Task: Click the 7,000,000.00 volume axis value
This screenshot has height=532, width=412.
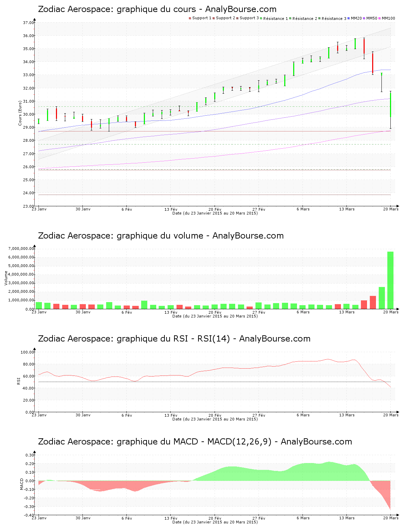Action: [x=21, y=248]
